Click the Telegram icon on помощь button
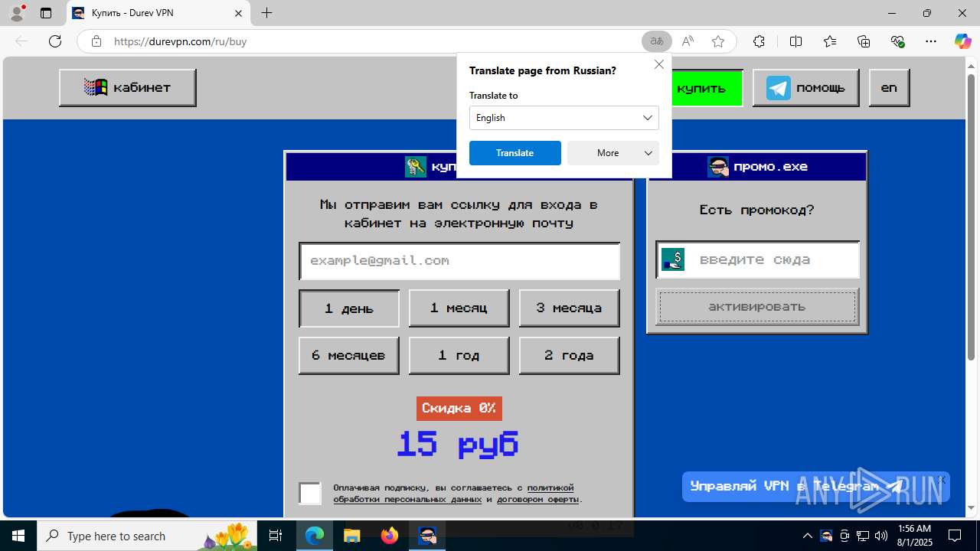Image resolution: width=980 pixels, height=551 pixels. (779, 88)
